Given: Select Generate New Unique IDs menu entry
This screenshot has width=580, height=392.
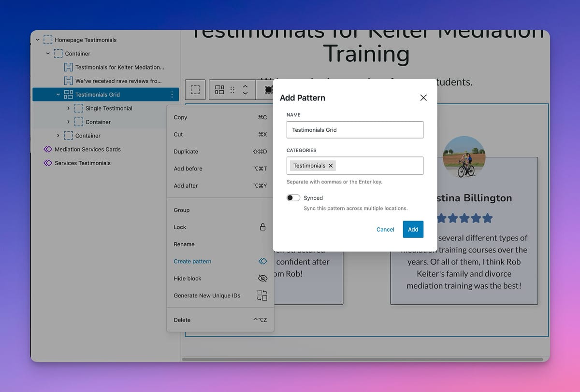Looking at the screenshot, I should pos(207,295).
